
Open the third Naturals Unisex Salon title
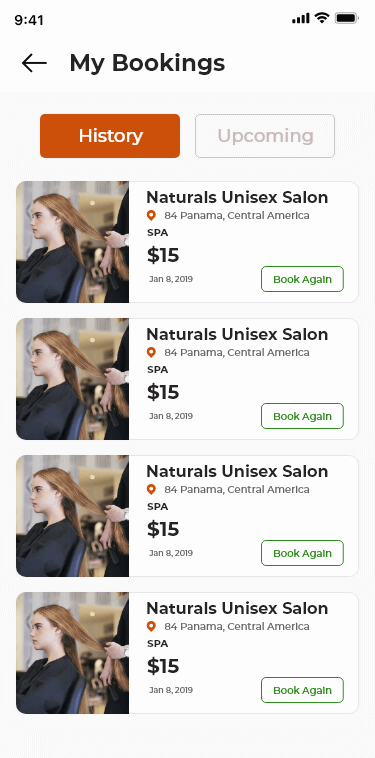(x=237, y=471)
